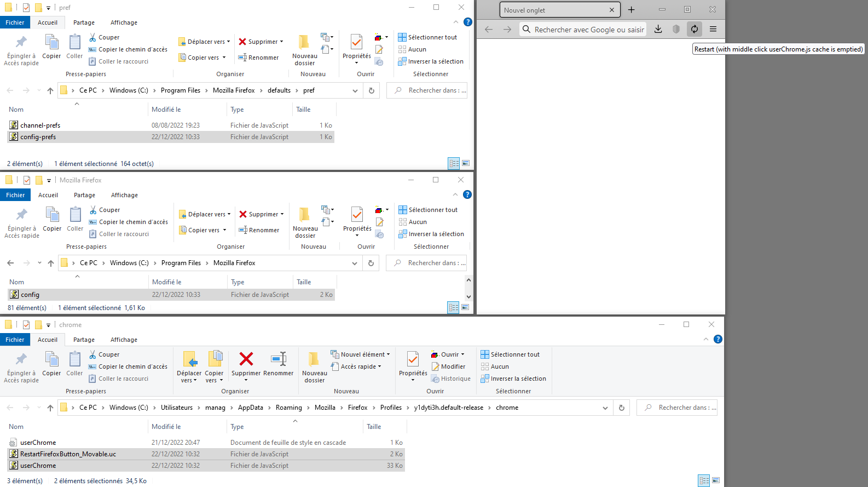The height and width of the screenshot is (487, 868).
Task: Open the Fichier tab in pref window
Action: click(15, 22)
